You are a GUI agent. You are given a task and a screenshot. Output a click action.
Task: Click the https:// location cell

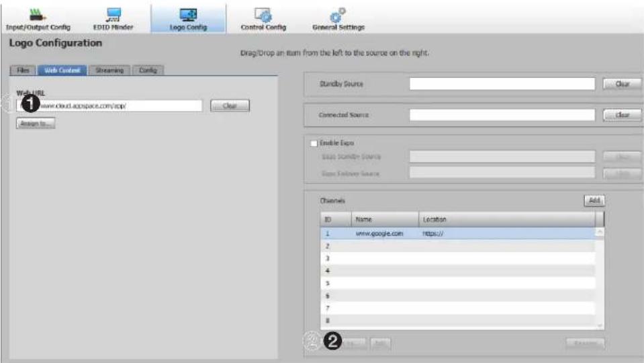pyautogui.click(x=433, y=233)
